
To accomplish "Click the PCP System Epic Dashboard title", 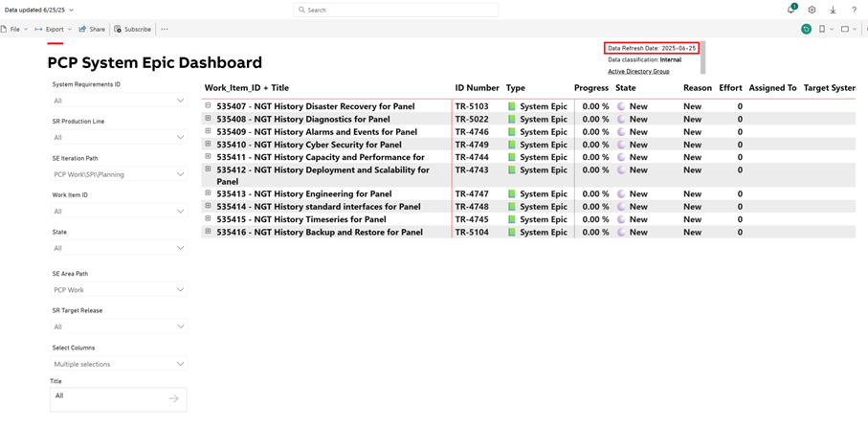I will point(155,62).
